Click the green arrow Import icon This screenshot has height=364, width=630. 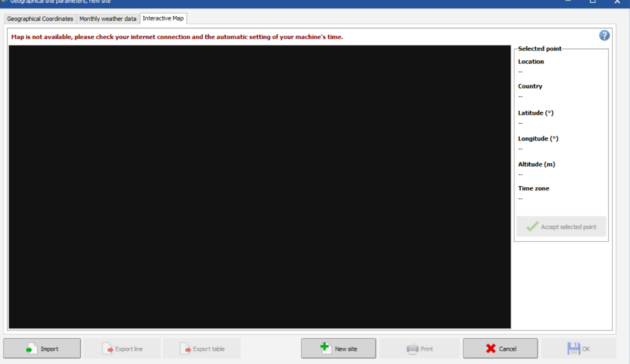31,349
